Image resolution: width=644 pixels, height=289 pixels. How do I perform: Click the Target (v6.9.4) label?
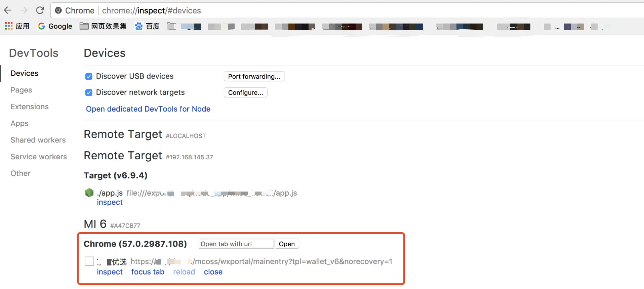(x=115, y=175)
